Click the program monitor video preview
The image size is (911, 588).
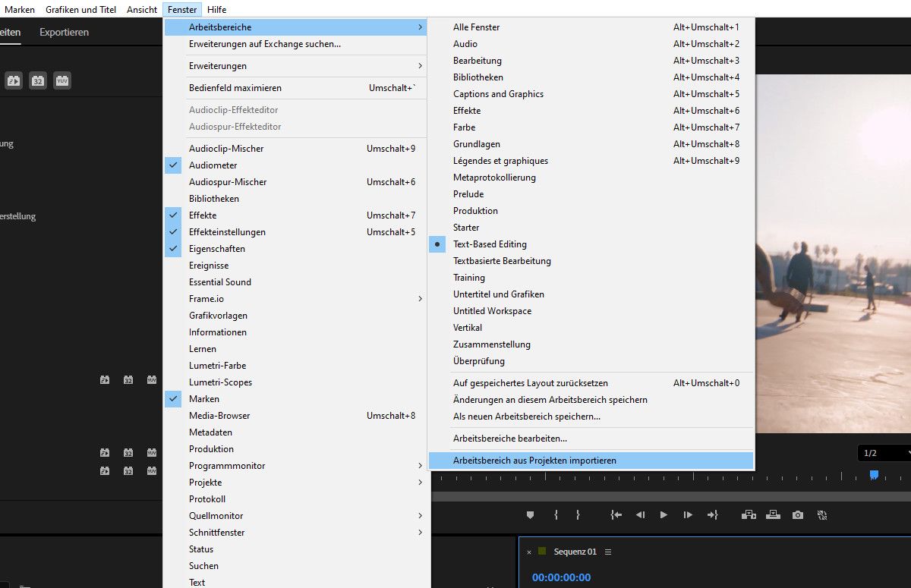point(834,253)
